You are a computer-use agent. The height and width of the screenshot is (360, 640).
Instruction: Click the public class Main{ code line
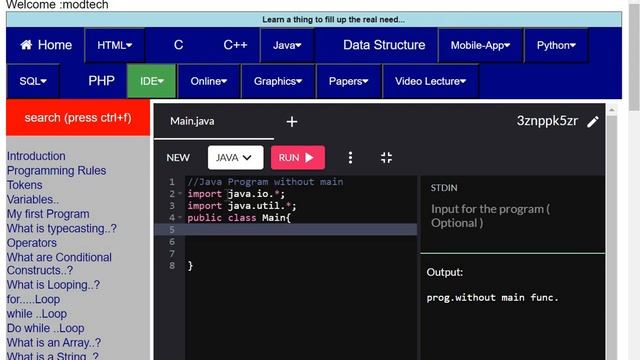[239, 218]
